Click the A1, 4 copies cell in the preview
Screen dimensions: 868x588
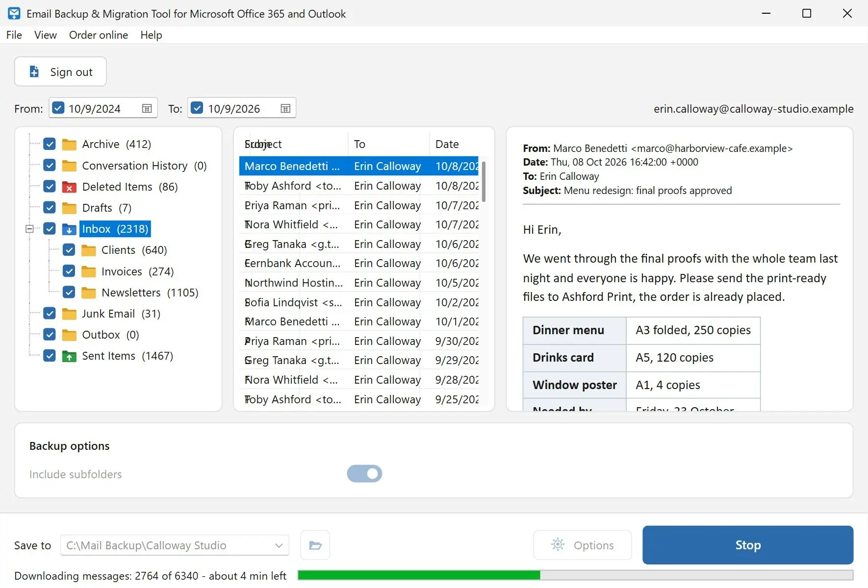click(x=693, y=385)
